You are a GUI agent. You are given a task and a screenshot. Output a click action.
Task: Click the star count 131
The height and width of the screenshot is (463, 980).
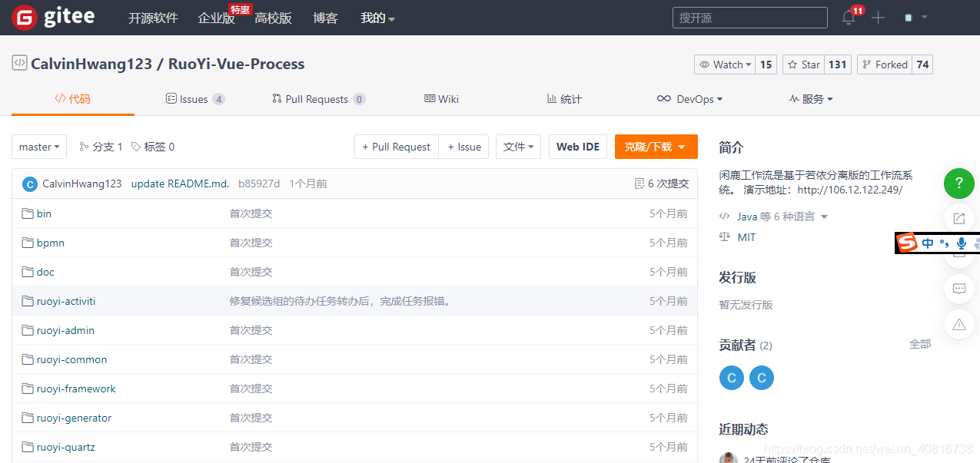click(837, 64)
